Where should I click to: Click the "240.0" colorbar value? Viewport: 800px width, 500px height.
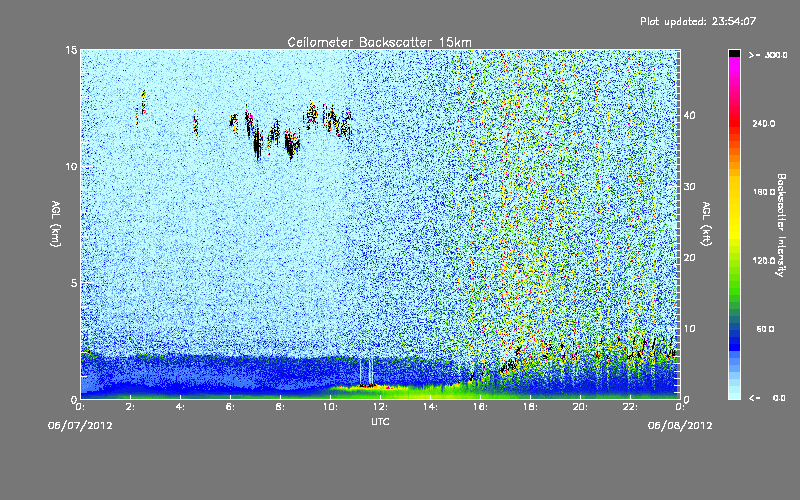pyautogui.click(x=764, y=124)
